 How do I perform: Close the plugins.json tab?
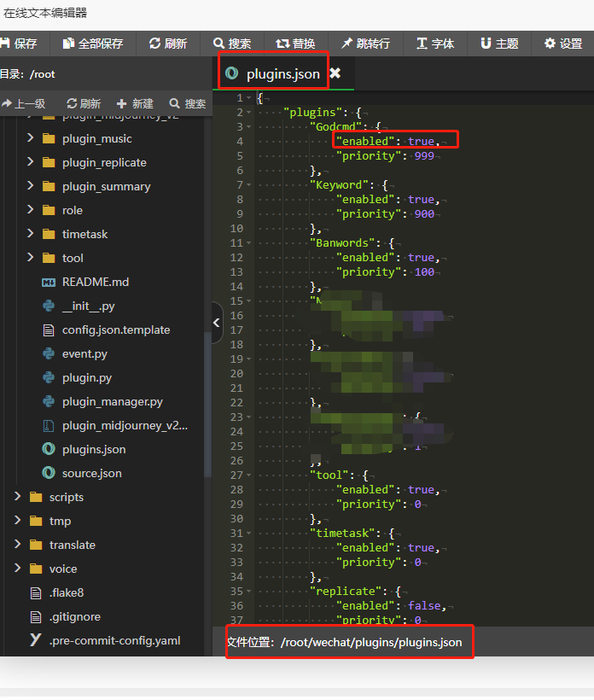335,73
